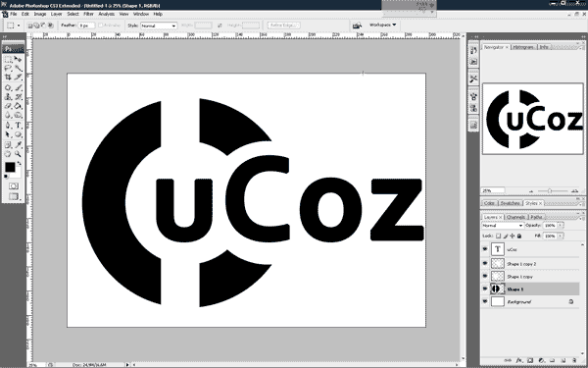Hide the uCoz text layer
The height and width of the screenshot is (368, 588).
click(x=485, y=249)
